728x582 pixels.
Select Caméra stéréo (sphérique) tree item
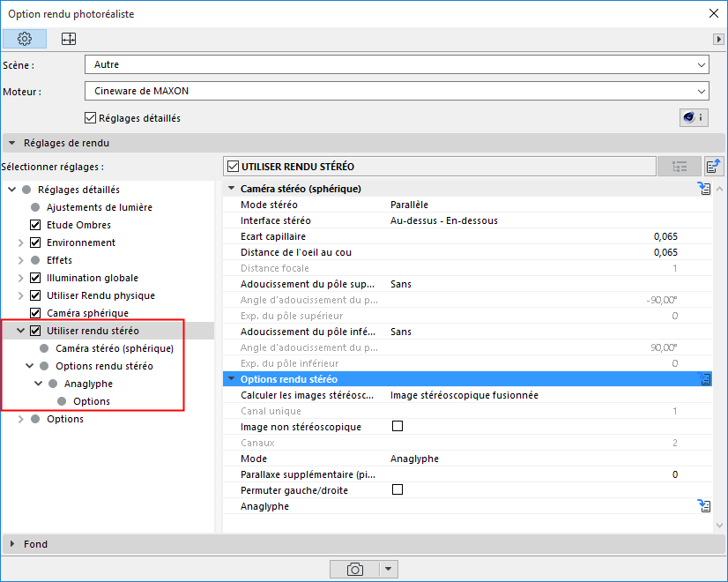115,348
